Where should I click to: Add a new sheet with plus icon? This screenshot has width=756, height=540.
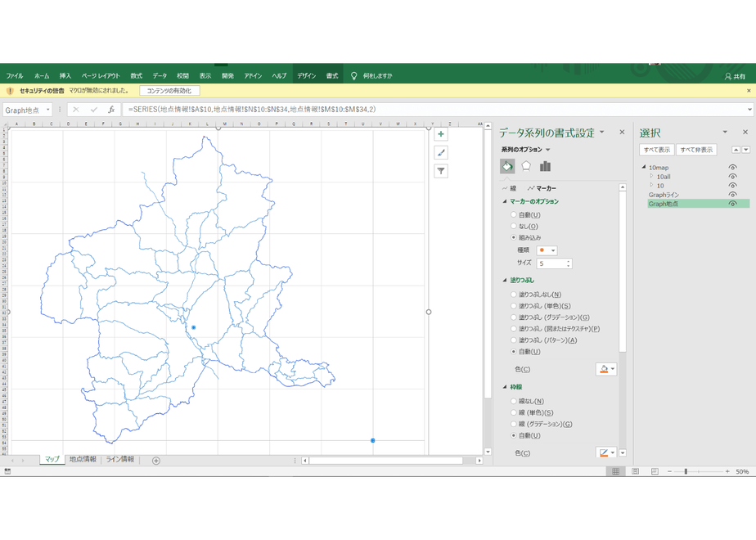point(155,461)
